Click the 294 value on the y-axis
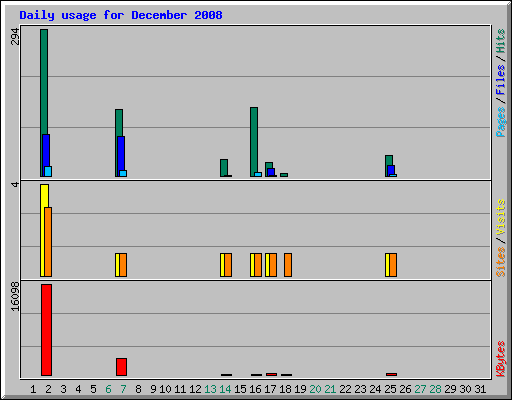This screenshot has width=512, height=400. tap(15, 37)
